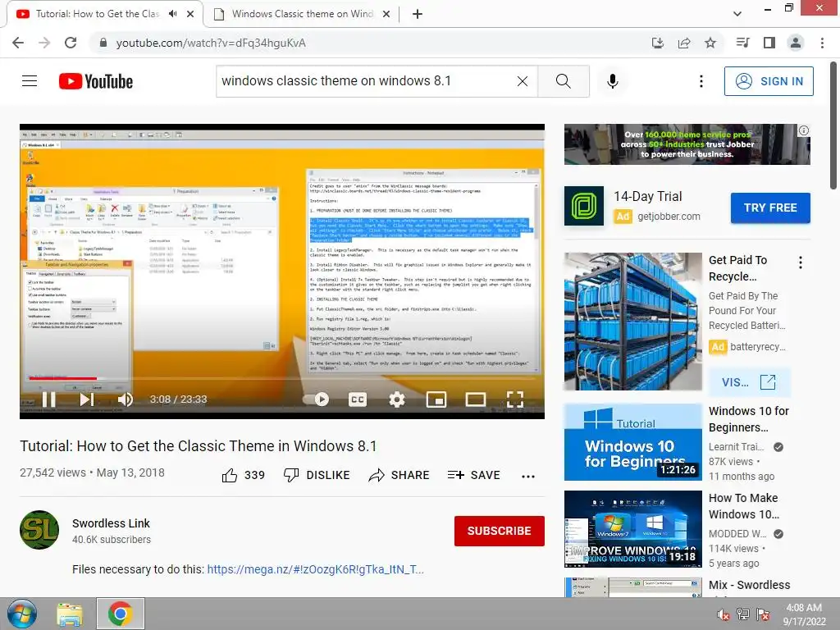Open Chrome profile icon
The height and width of the screenshot is (630, 840).
[796, 43]
